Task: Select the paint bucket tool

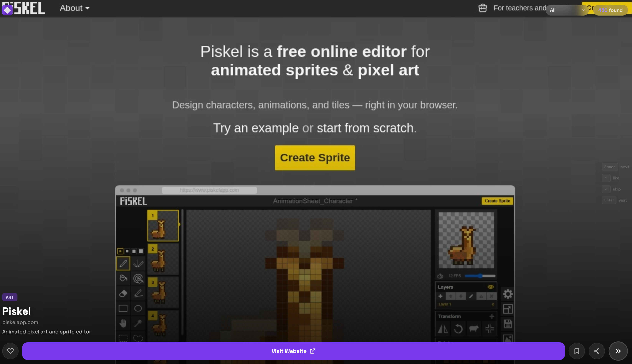Action: coord(123,278)
